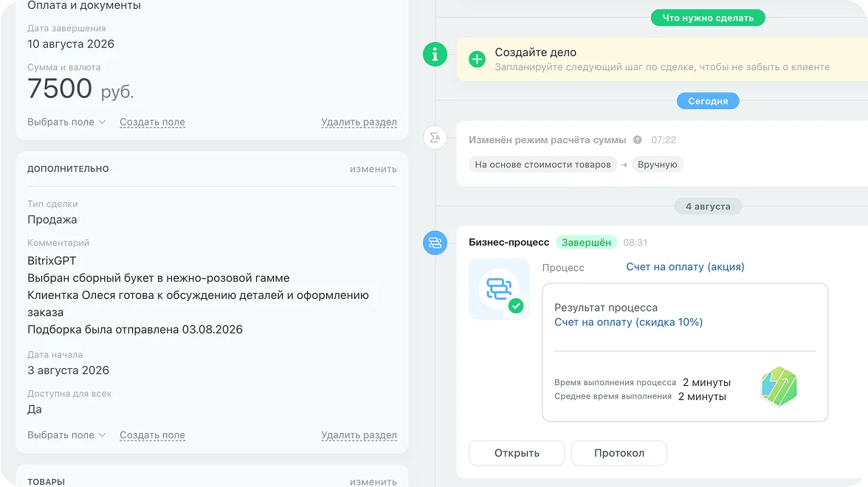Click the green hexagon efficiency icon
868x487 pixels.
(779, 387)
